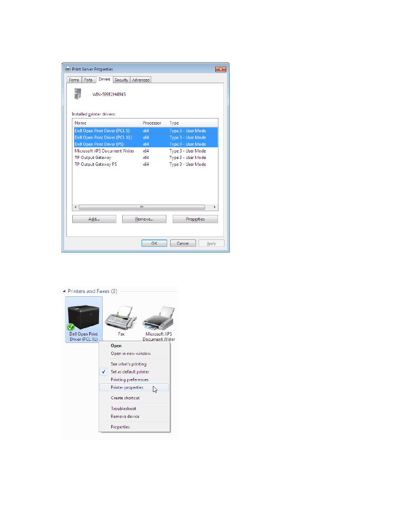This screenshot has width=411, height=532.
Task: Click the printer icon in dialog title bar
Action: click(68, 69)
